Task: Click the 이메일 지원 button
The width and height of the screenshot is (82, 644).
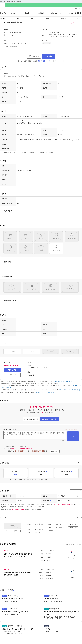Action: (x=12, y=375)
